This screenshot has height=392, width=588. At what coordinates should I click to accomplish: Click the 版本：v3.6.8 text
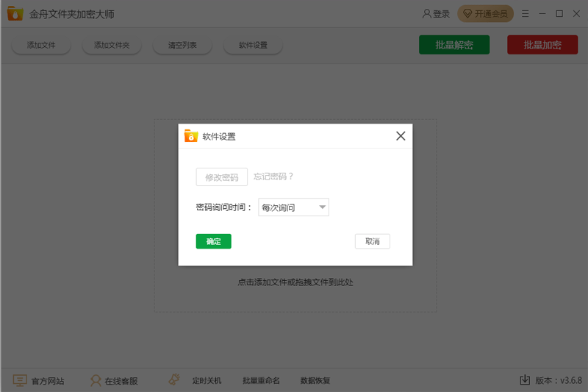[x=559, y=380]
